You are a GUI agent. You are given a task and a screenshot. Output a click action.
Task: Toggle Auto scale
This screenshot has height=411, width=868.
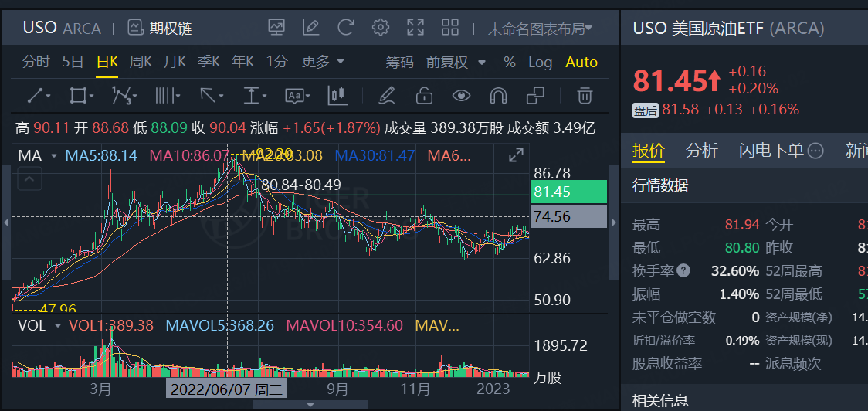click(x=581, y=63)
